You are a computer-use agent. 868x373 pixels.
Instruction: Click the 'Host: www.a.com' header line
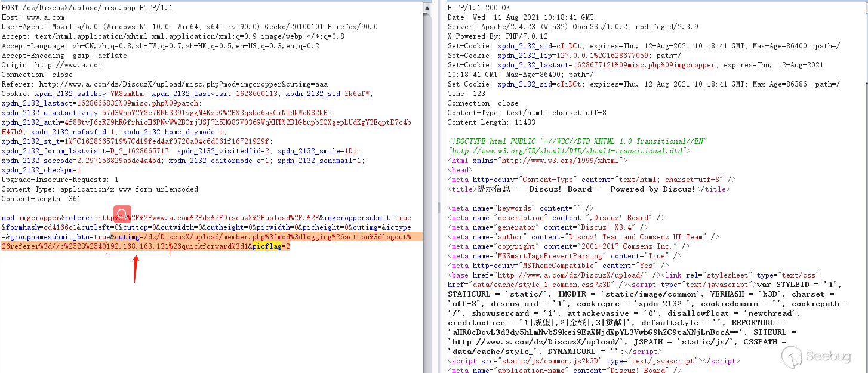coord(33,17)
